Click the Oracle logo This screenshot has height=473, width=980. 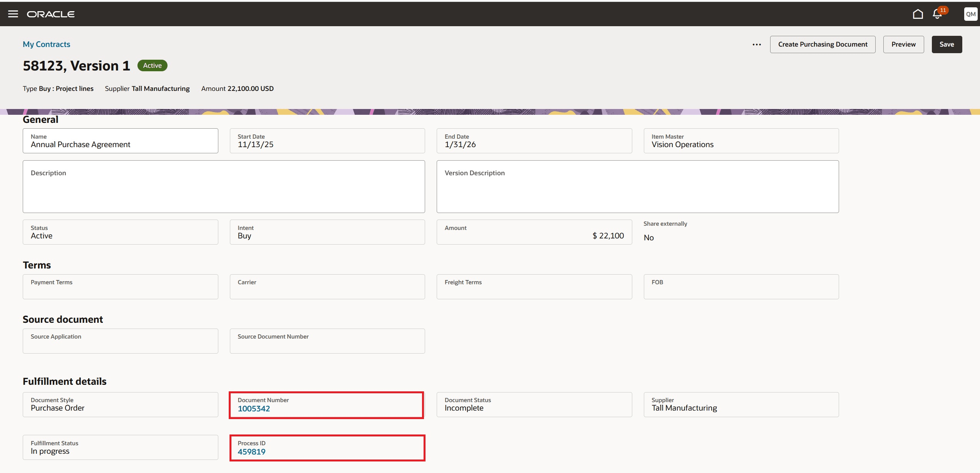point(50,13)
